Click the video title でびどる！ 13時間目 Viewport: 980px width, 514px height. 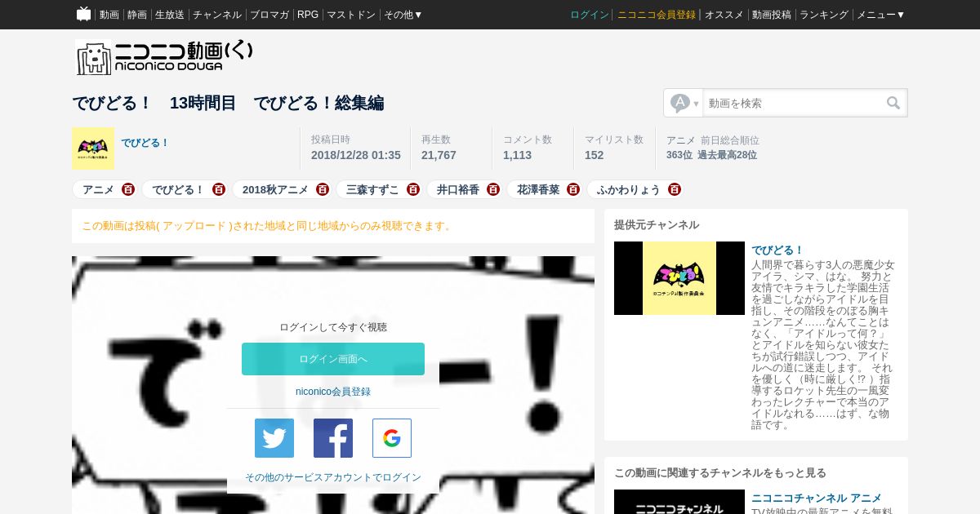tap(228, 103)
